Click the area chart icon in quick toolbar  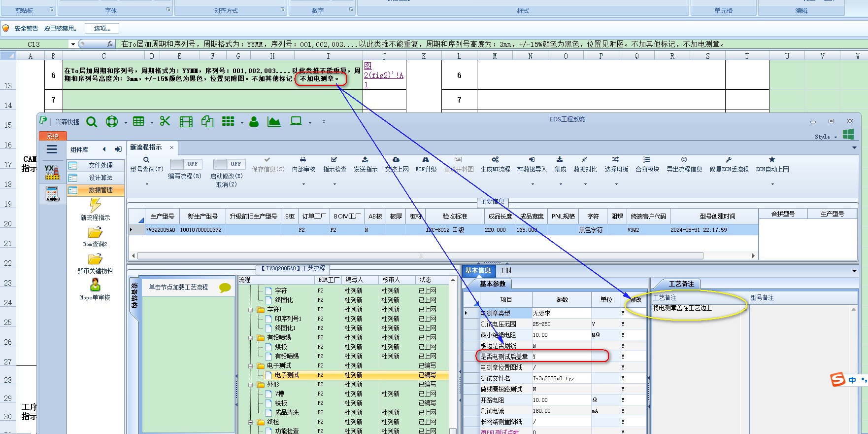[274, 121]
